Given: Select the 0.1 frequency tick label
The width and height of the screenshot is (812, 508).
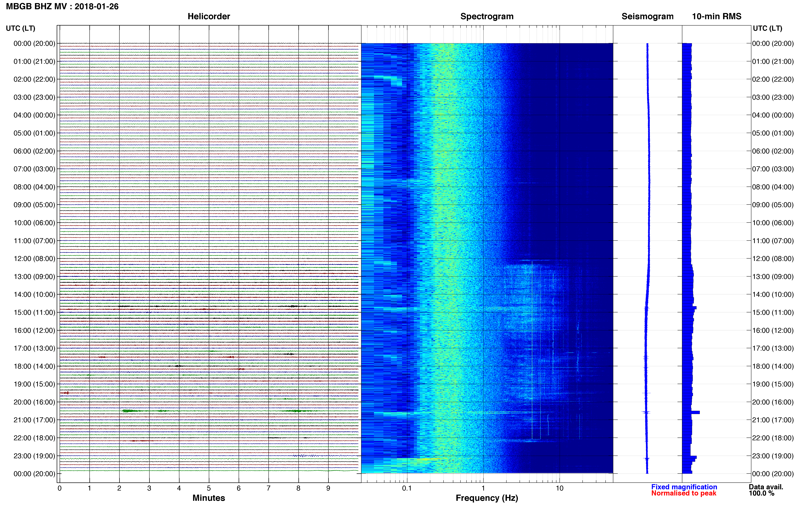Looking at the screenshot, I should click(x=407, y=488).
